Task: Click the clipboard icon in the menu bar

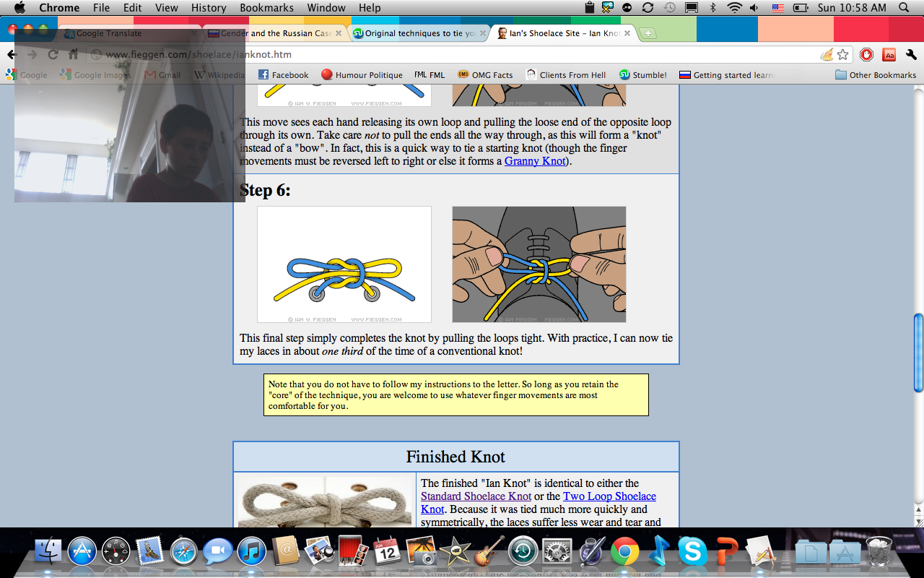Action: 589,8
